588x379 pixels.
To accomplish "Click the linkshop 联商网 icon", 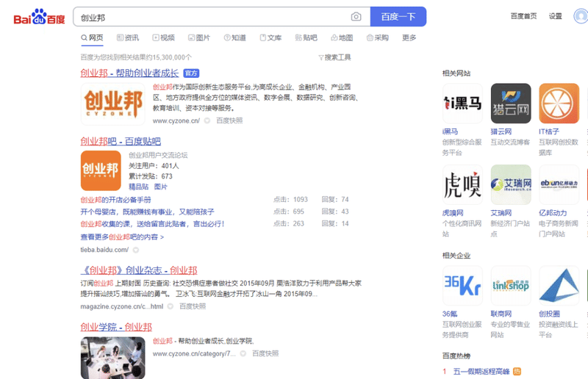I will (511, 286).
